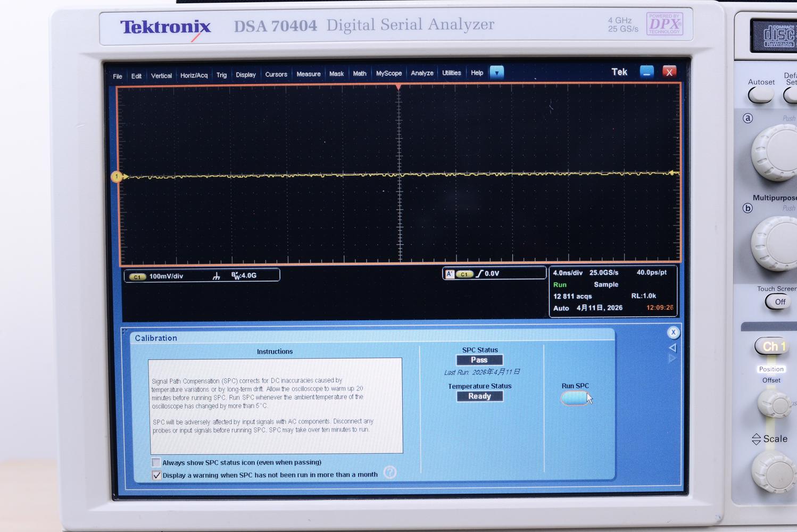Click the help question mark icon
Image resolution: width=797 pixels, height=532 pixels.
tap(390, 472)
